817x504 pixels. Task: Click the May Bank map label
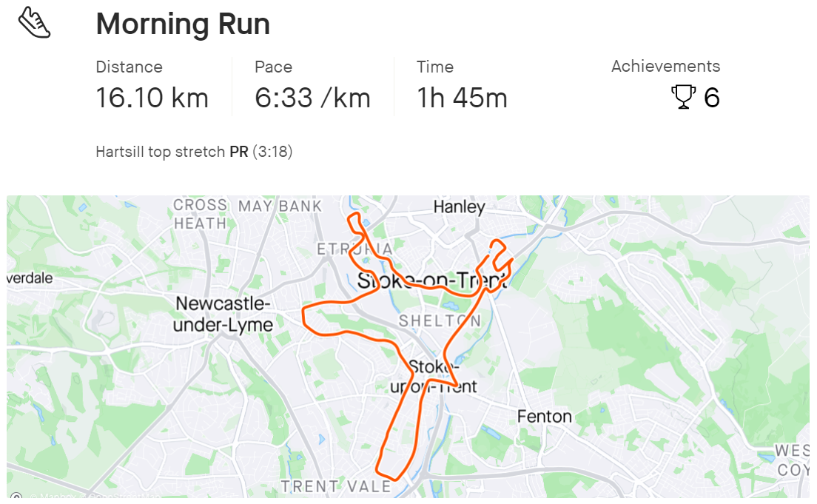[x=280, y=206]
